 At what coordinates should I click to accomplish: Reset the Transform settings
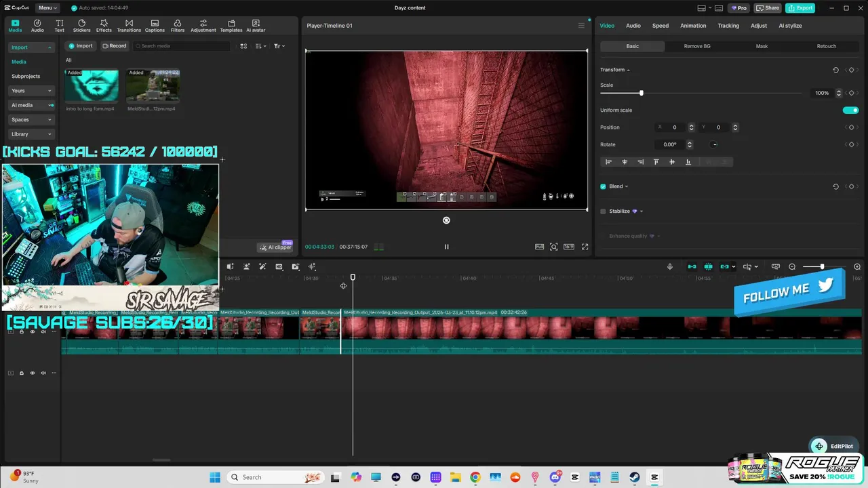coord(835,70)
